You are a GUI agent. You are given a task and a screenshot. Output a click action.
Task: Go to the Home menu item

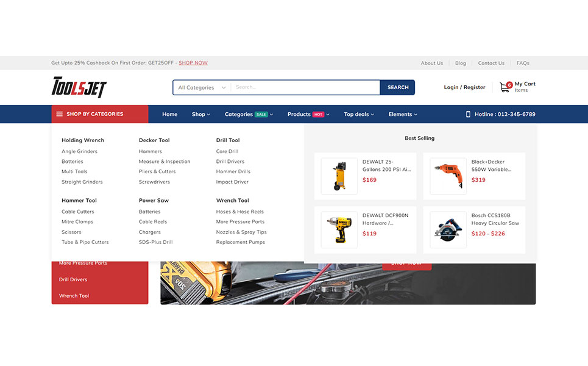pyautogui.click(x=170, y=114)
